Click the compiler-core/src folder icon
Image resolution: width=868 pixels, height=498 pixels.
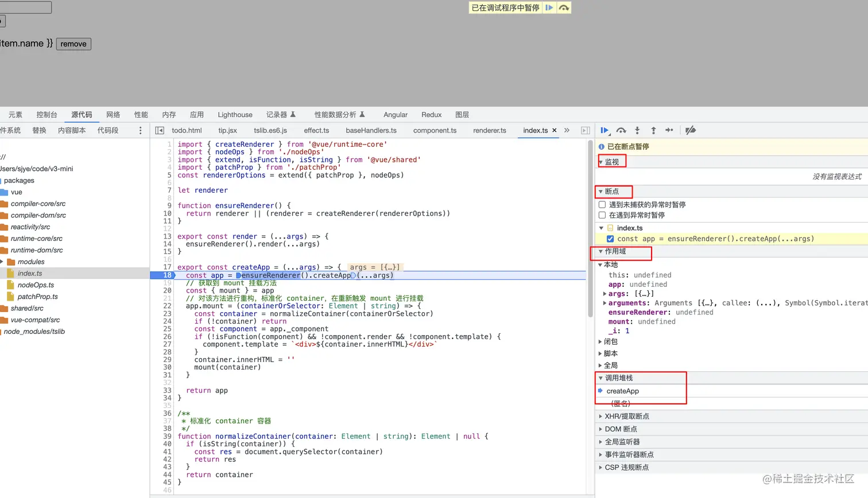click(4, 204)
